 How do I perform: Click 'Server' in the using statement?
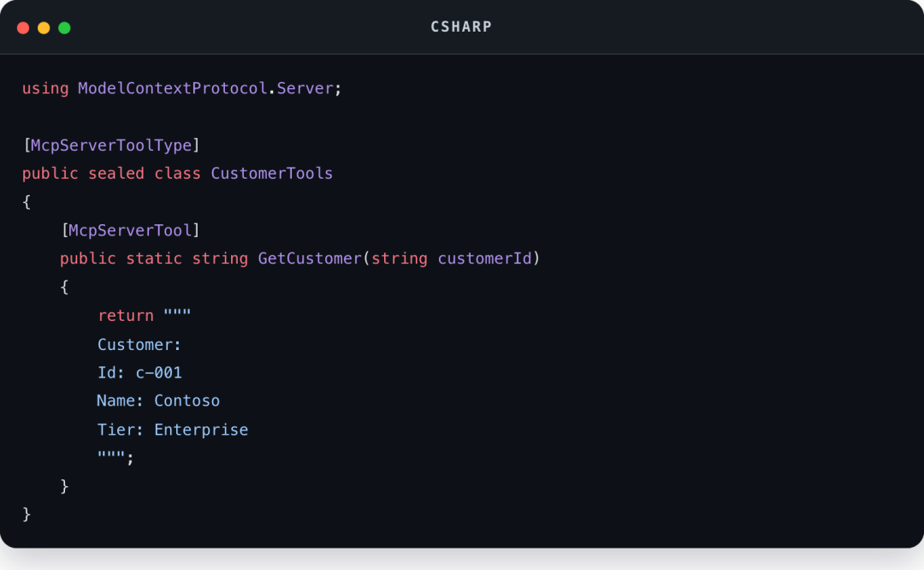(305, 88)
